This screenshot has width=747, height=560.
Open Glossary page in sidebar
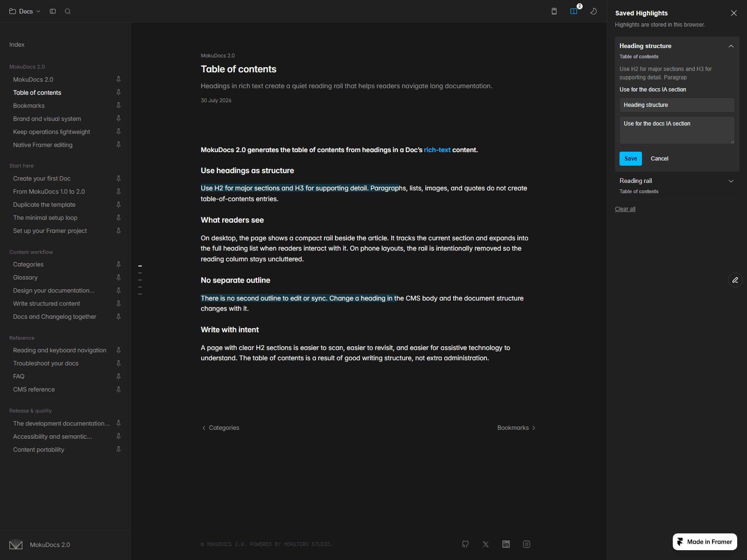pos(25,277)
